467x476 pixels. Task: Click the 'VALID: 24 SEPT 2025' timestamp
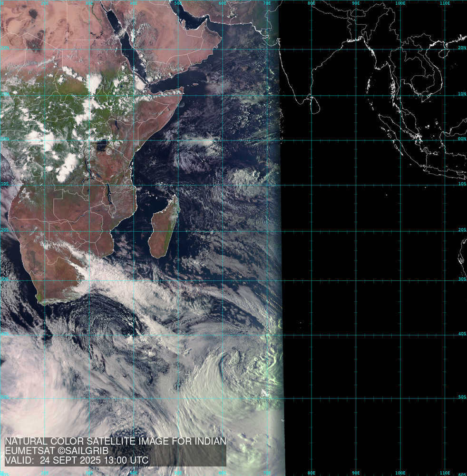click(77, 461)
